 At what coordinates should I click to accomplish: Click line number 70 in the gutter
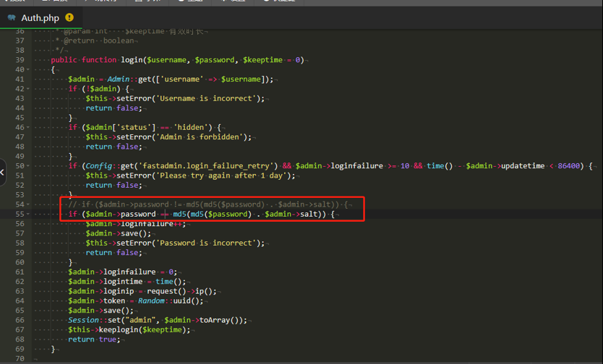click(20, 359)
